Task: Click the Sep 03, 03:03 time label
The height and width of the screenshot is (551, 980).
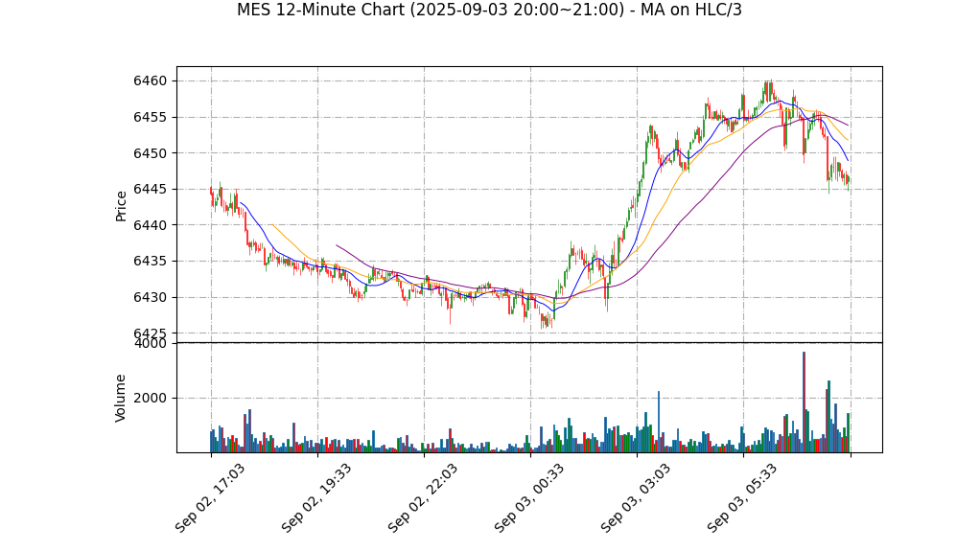Action: coord(636,498)
